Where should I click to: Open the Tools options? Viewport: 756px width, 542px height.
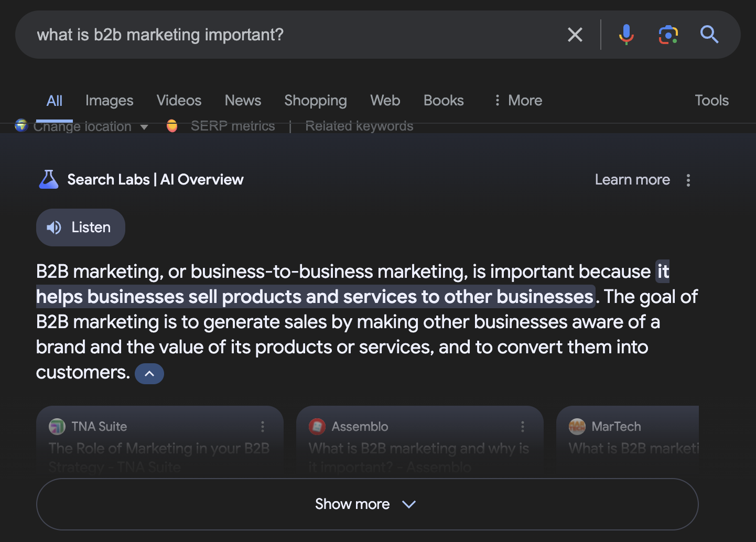click(x=711, y=101)
